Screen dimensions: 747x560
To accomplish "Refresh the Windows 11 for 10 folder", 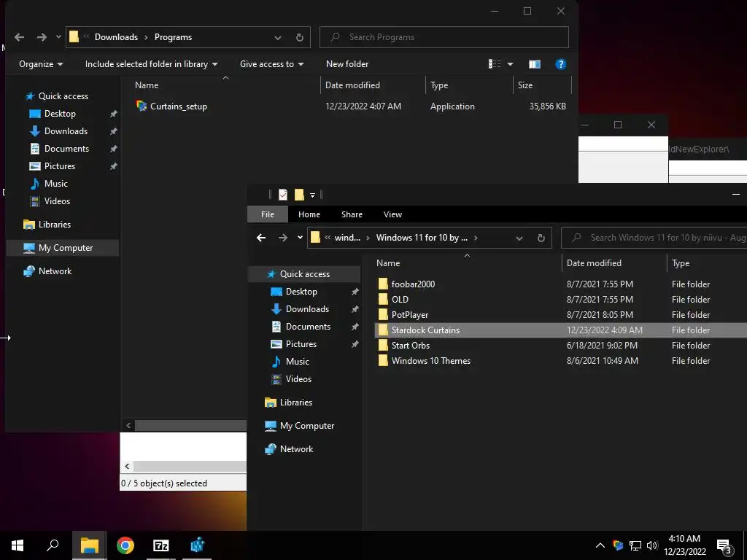I will pos(541,238).
